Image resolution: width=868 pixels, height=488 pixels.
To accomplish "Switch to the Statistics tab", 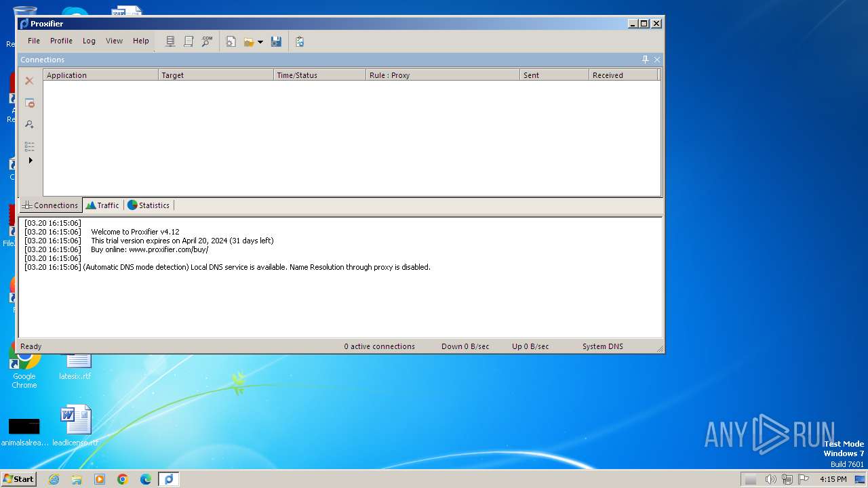I will [149, 205].
